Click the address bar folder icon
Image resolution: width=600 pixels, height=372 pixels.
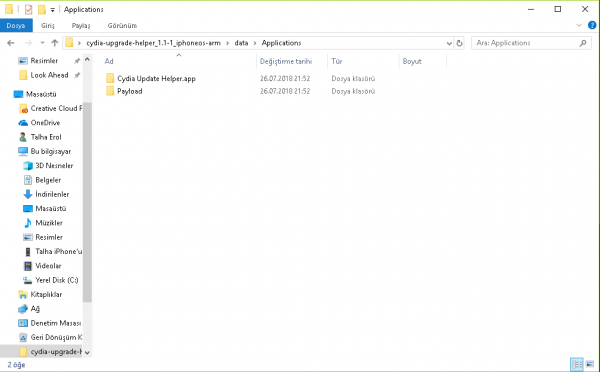69,43
